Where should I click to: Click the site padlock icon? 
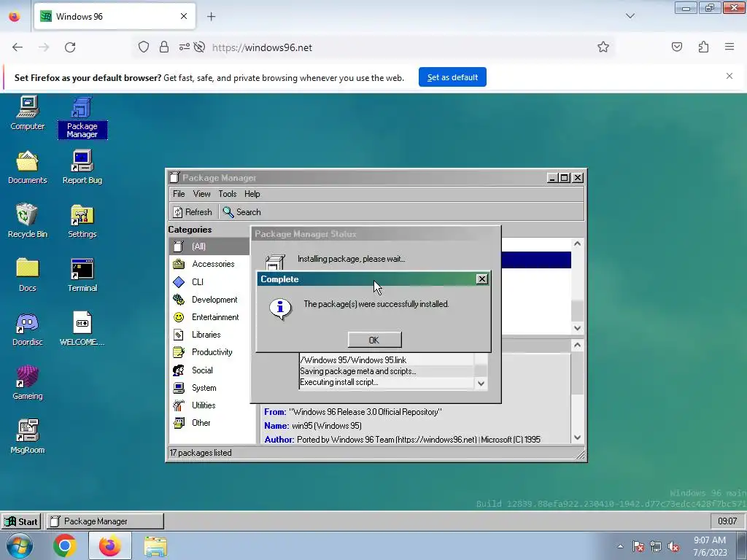click(164, 47)
